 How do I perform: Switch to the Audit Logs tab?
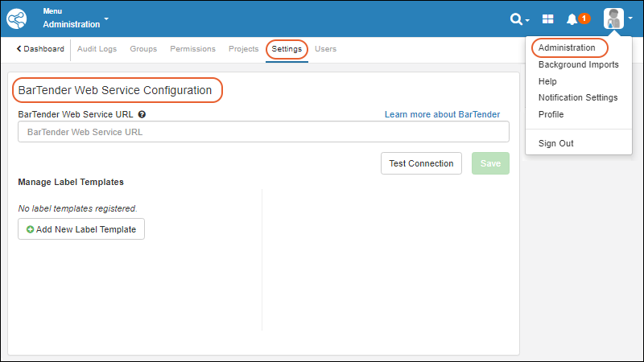97,49
